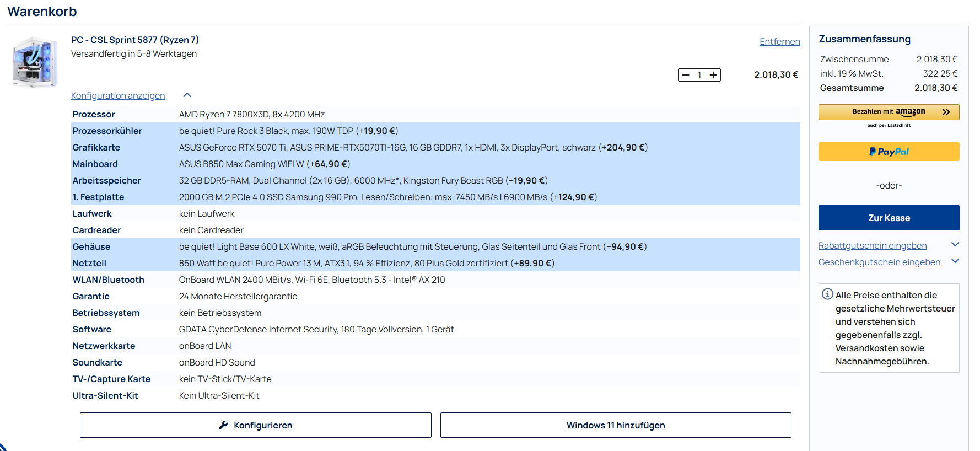Select the Light Base 600 LX White text
980x451 pixels.
tap(413, 246)
